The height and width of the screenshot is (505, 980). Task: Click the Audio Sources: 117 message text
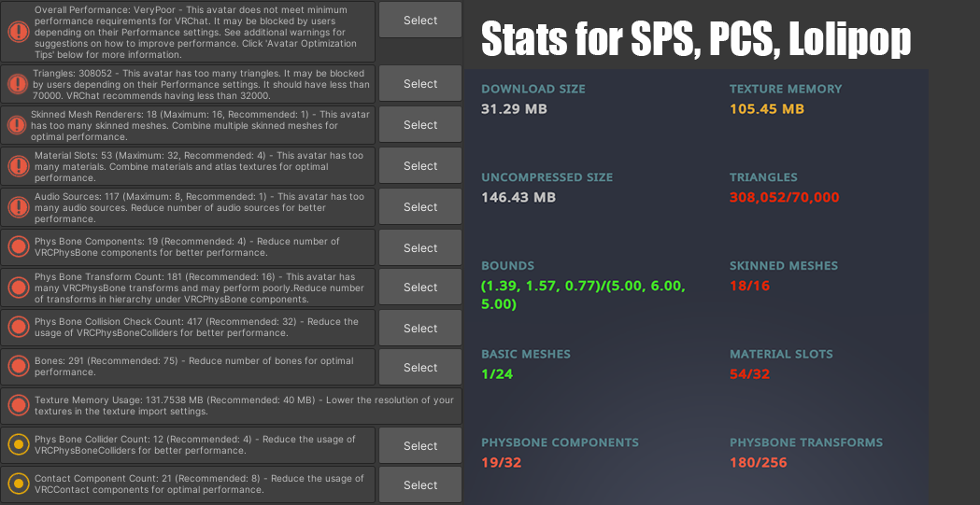[x=199, y=207]
